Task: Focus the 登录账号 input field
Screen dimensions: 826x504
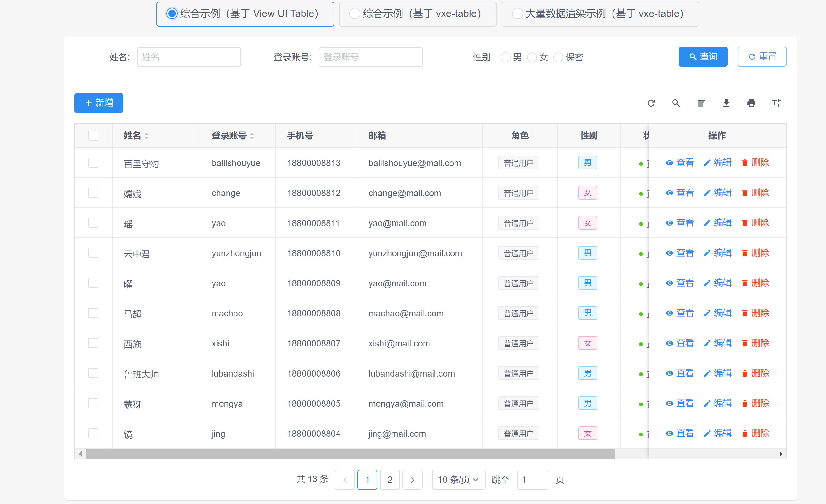Action: pyautogui.click(x=371, y=57)
